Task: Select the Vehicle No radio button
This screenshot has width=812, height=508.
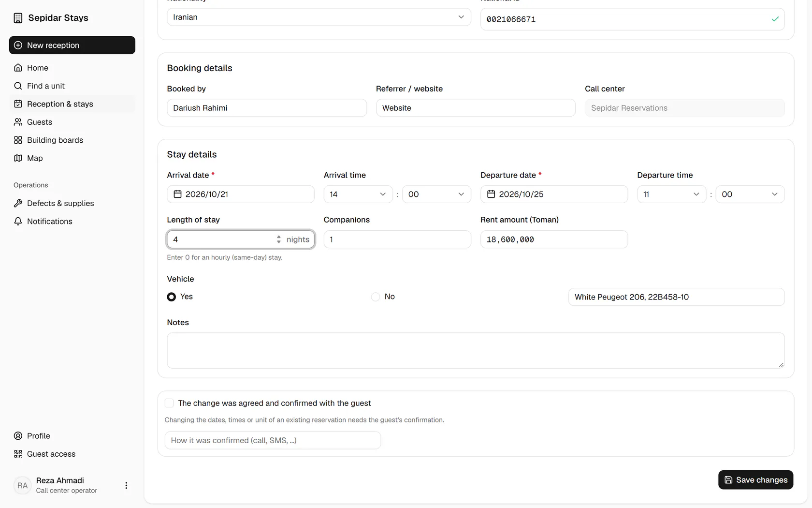Action: [x=376, y=297]
